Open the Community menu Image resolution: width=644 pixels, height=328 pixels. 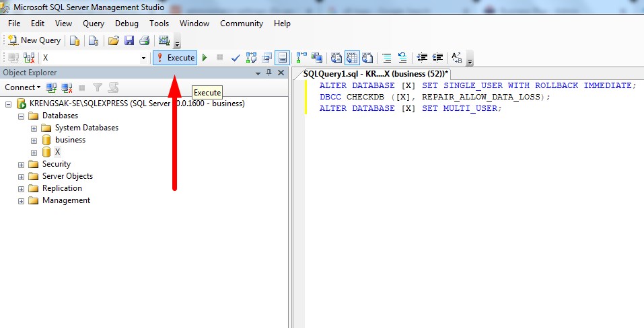pyautogui.click(x=242, y=24)
